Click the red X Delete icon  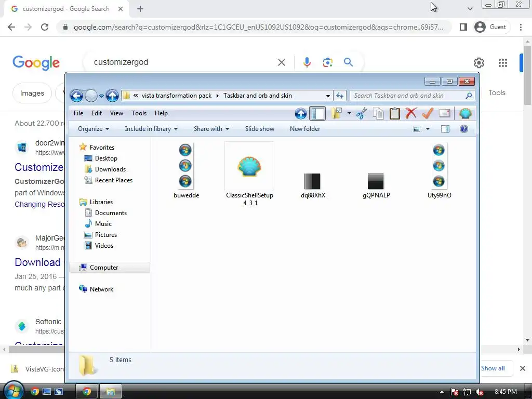[411, 113]
